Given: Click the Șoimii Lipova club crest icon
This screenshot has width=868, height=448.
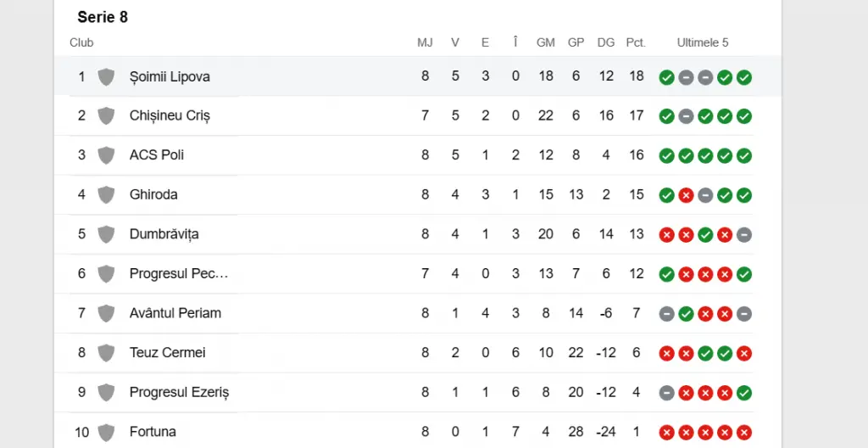Looking at the screenshot, I should [x=106, y=76].
